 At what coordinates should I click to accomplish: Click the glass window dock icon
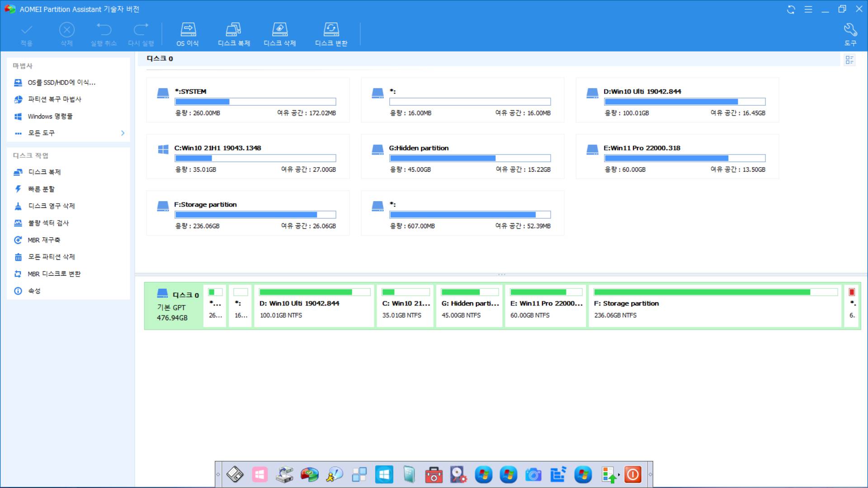pos(409,474)
